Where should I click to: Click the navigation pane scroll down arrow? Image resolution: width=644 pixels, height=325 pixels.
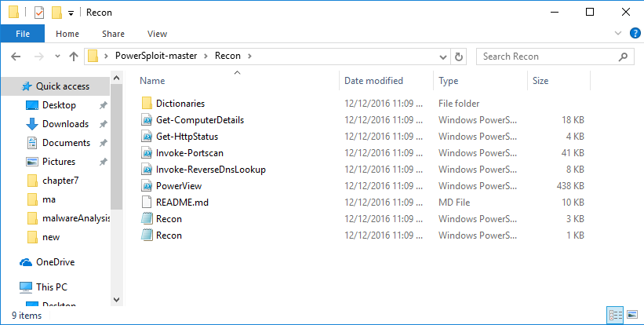point(116,300)
